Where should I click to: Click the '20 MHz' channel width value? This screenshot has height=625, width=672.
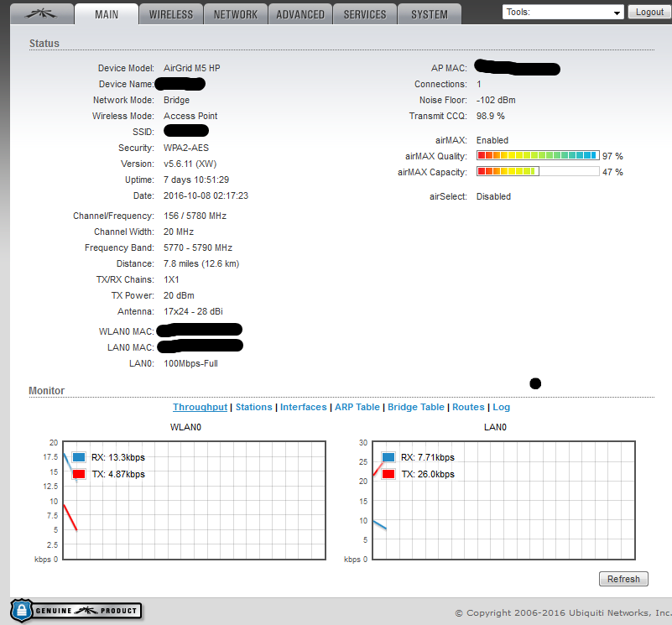(x=179, y=232)
